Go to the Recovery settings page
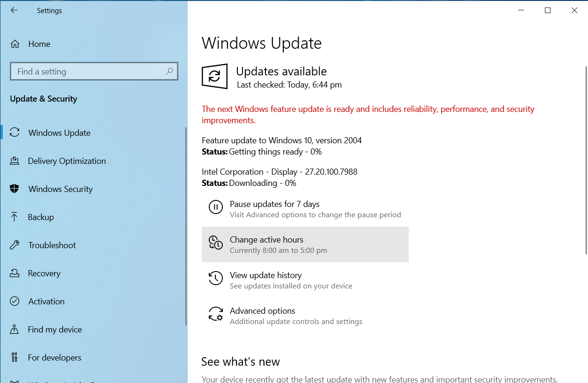 point(44,273)
